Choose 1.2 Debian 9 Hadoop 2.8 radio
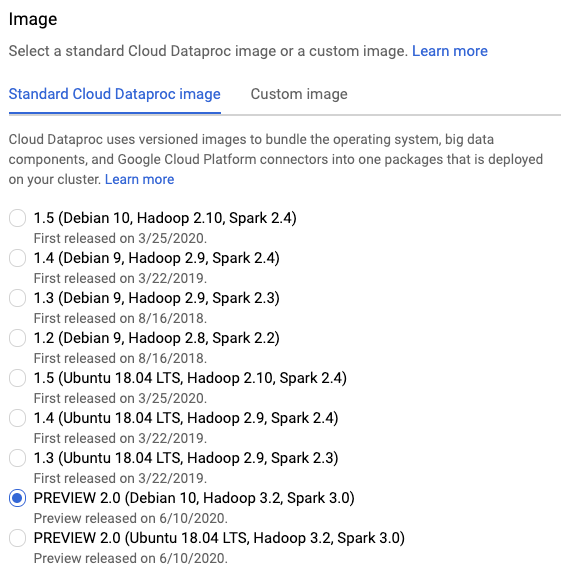The image size is (561, 587). pos(17,338)
